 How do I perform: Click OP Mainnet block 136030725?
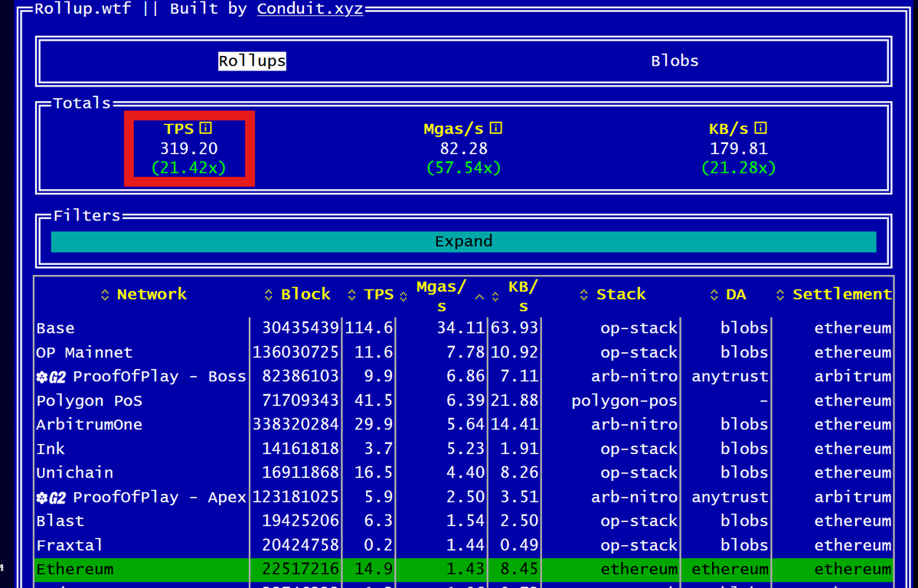(296, 352)
